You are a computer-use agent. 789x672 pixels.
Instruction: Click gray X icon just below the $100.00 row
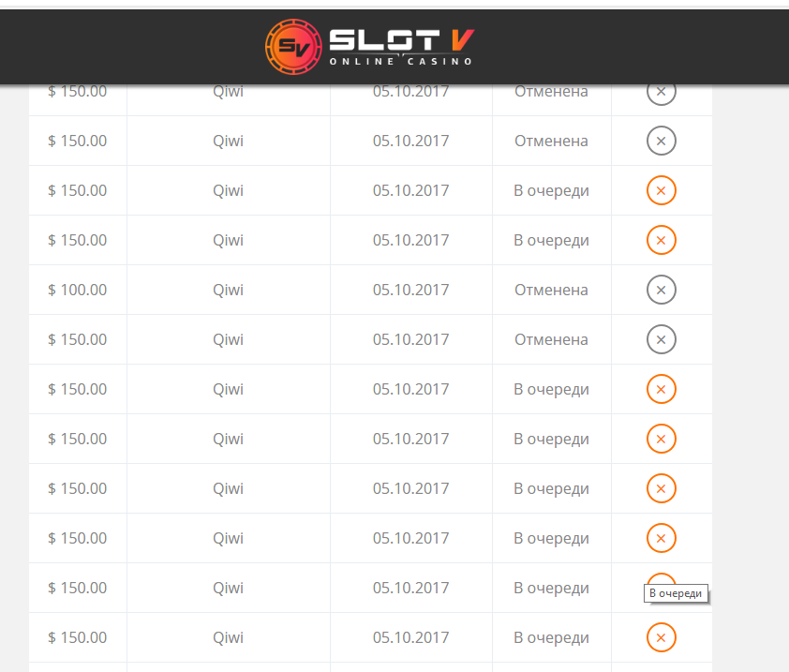[x=661, y=339]
